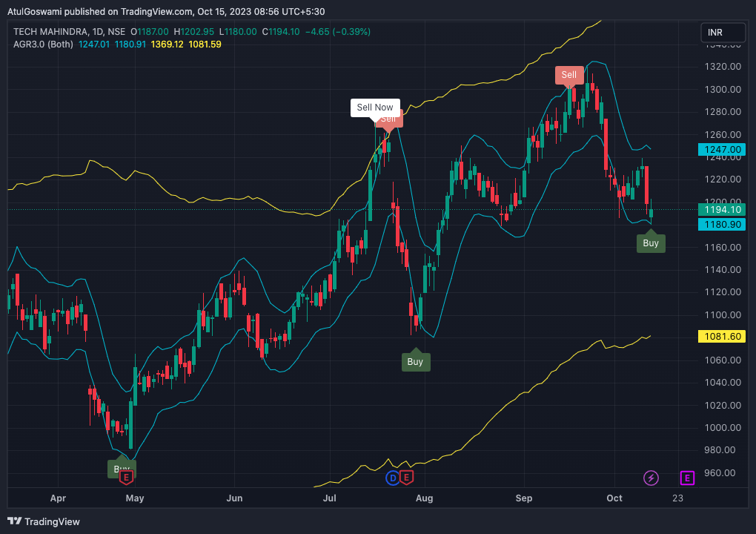This screenshot has width=756, height=534.
Task: Click the Aug label on time axis
Action: [424, 498]
